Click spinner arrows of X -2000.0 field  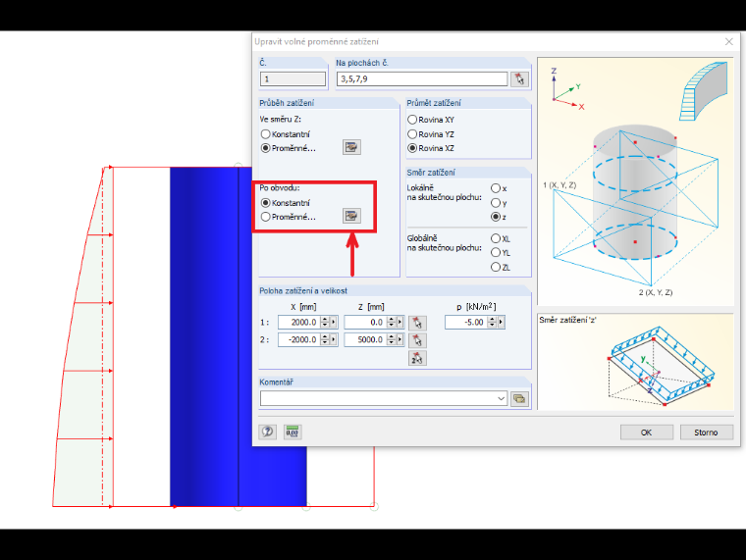325,339
